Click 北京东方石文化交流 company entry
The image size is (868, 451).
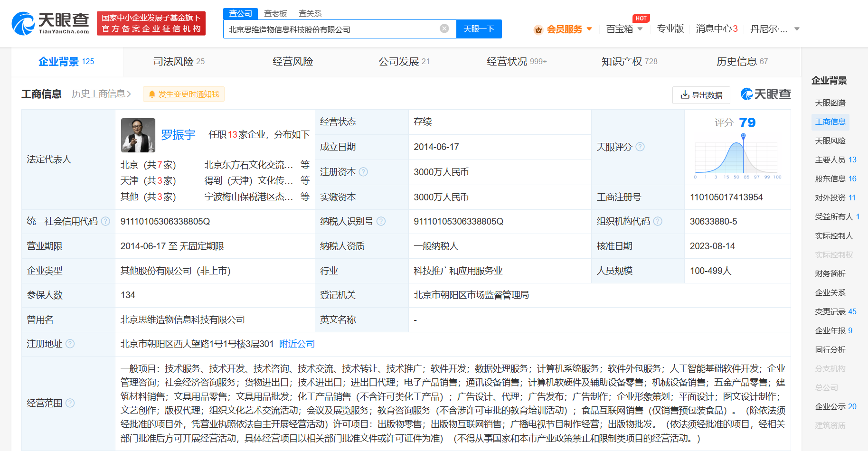[x=249, y=165]
